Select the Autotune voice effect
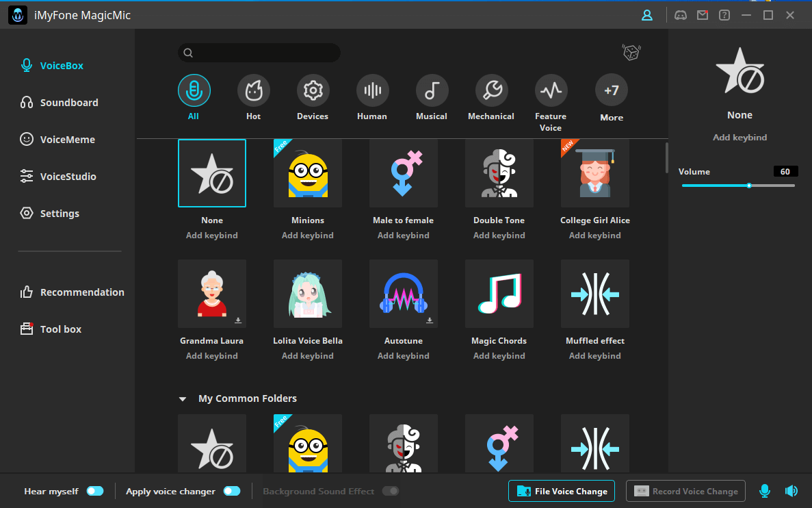 coord(404,294)
